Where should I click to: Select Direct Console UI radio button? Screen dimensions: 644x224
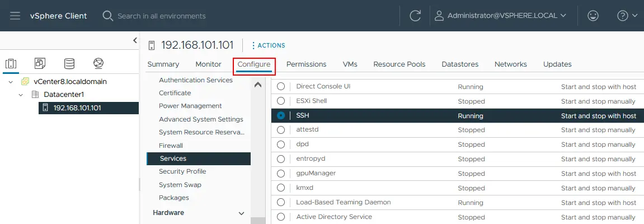point(281,86)
